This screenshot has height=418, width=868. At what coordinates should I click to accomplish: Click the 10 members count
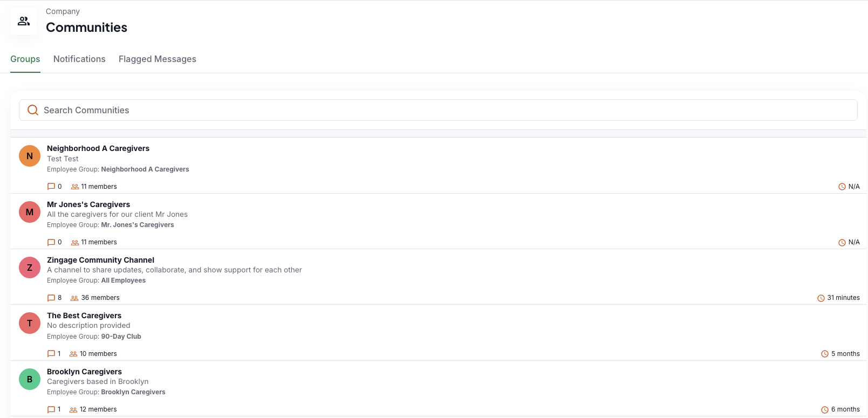tap(98, 354)
